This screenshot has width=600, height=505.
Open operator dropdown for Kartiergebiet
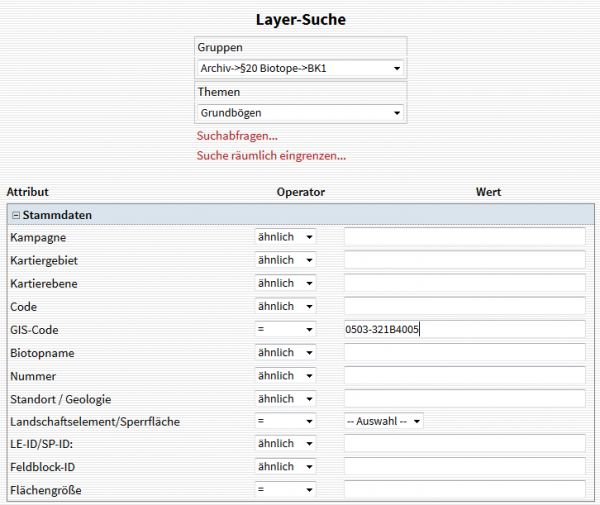click(x=285, y=260)
